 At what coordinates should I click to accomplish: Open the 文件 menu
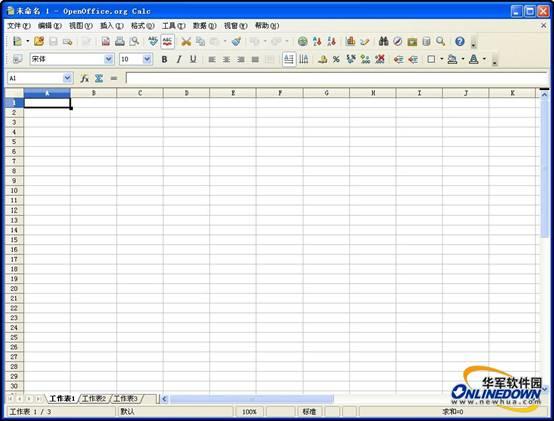click(19, 26)
